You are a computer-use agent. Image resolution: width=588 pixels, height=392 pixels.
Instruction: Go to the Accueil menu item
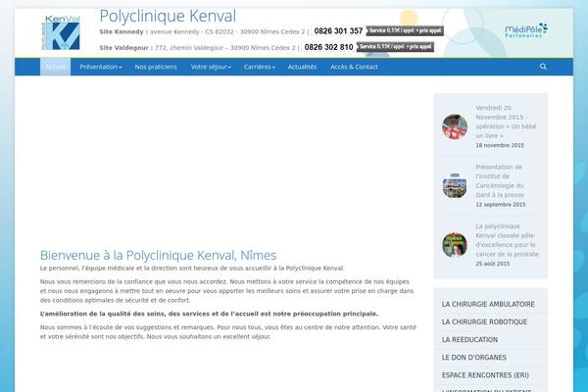pos(56,67)
